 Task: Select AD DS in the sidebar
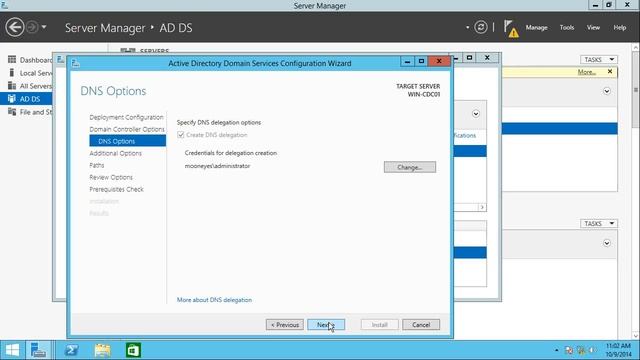[x=26, y=99]
